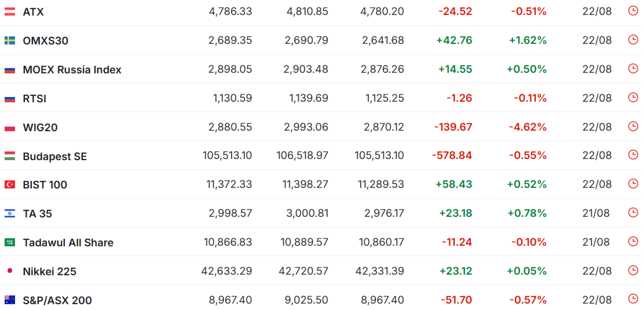Open the Tadawul All Share link
Viewport: 644px width, 310px height.
(68, 243)
